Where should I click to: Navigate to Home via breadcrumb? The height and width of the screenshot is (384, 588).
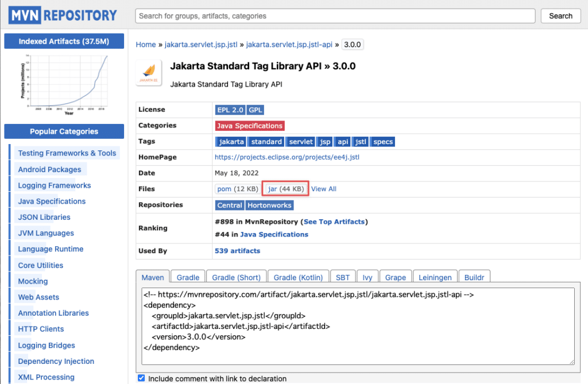(x=145, y=44)
